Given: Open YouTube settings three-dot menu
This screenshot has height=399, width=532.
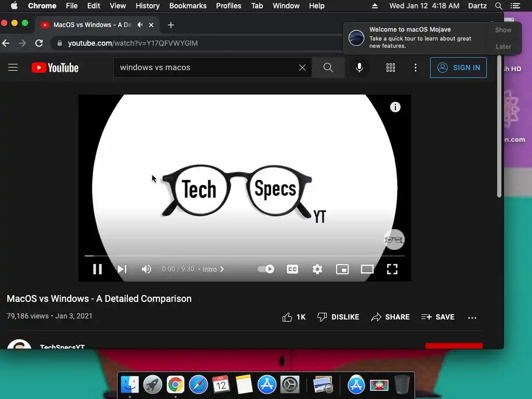Looking at the screenshot, I should click(415, 68).
